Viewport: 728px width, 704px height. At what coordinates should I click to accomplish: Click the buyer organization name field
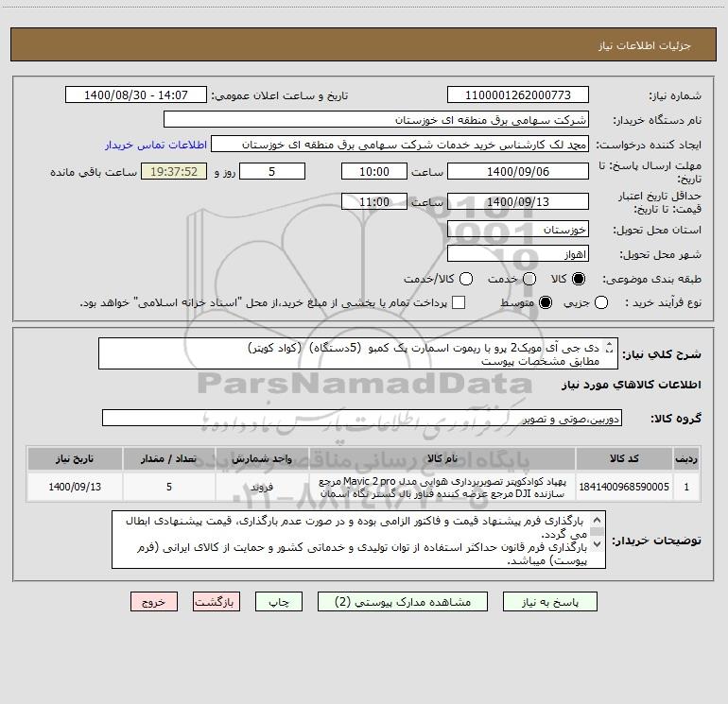376,119
